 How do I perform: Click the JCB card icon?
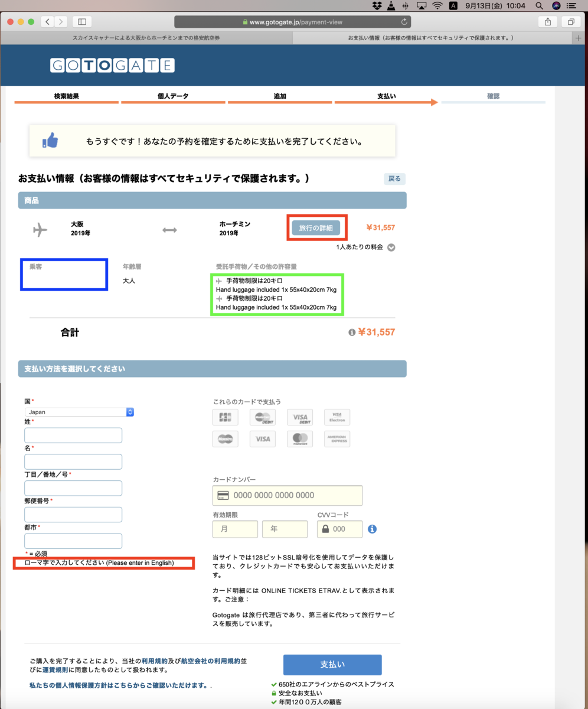tap(225, 417)
